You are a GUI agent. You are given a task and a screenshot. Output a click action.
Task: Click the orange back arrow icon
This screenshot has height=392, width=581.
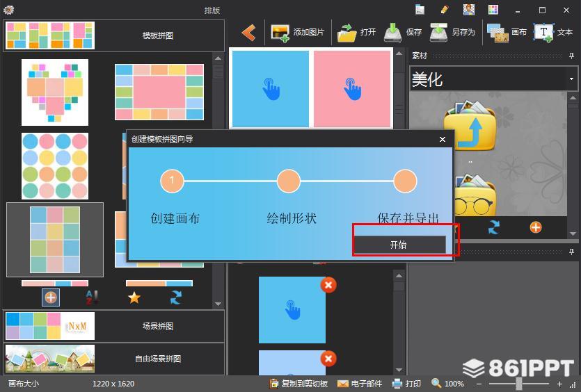tap(248, 33)
